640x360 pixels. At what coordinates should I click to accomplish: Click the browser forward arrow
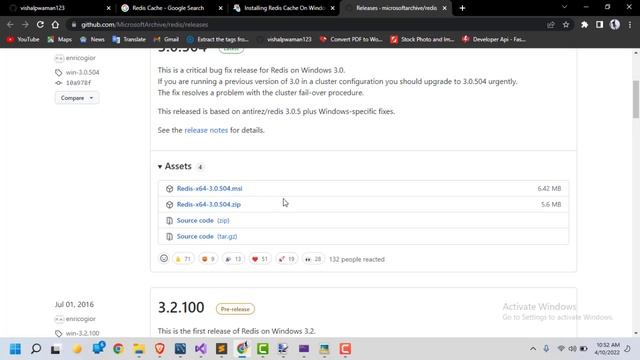tap(25, 24)
